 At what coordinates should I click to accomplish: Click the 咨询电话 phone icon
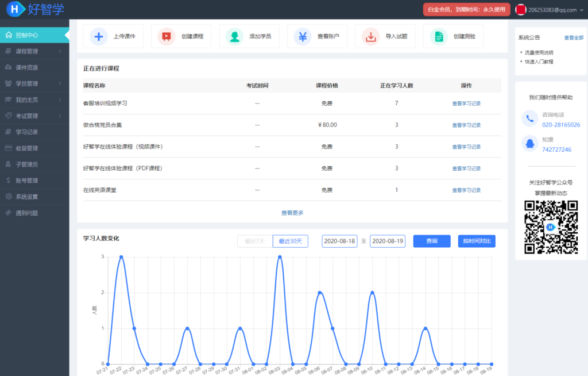530,118
